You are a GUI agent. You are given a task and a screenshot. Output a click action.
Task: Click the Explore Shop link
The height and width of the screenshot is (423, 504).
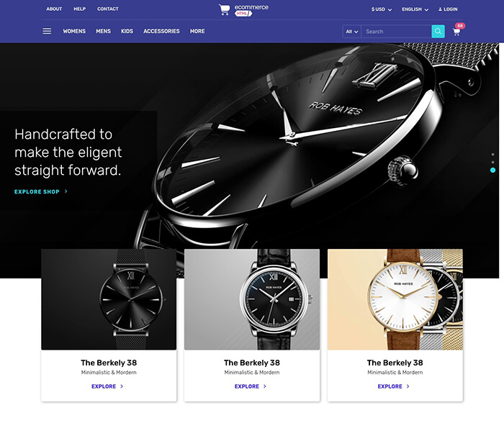(x=37, y=192)
